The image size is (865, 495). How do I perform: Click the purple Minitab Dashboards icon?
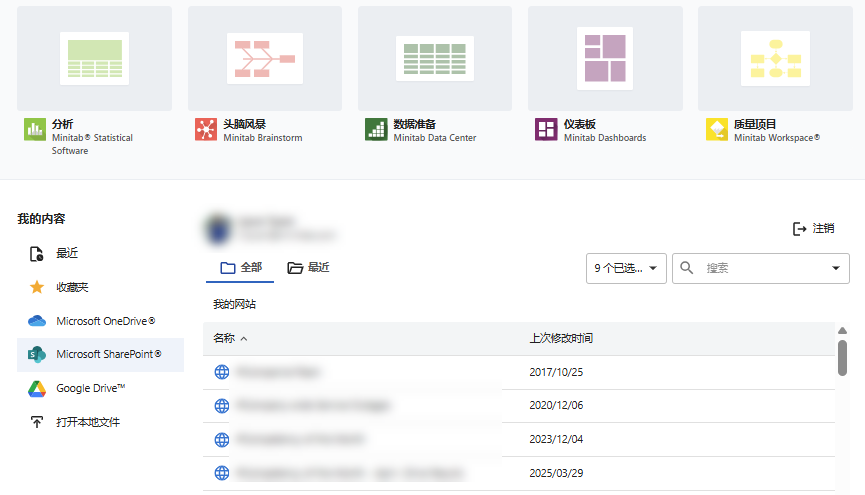(x=546, y=130)
